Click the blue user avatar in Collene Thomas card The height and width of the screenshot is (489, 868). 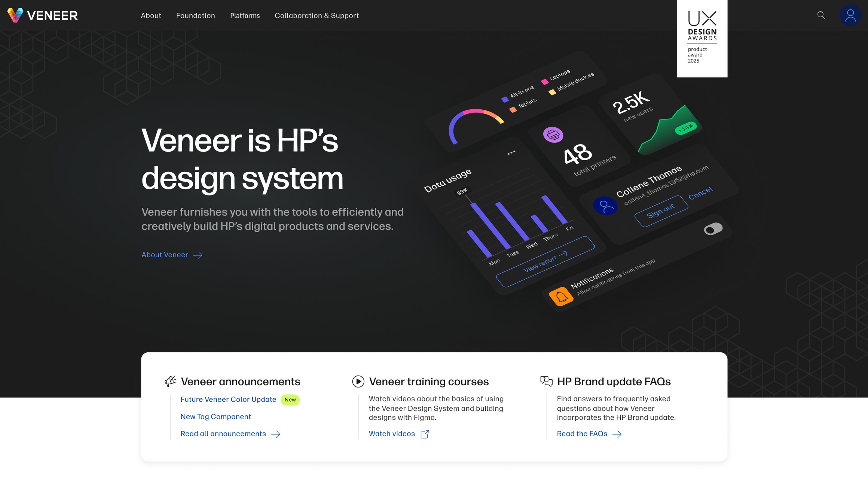pos(605,206)
